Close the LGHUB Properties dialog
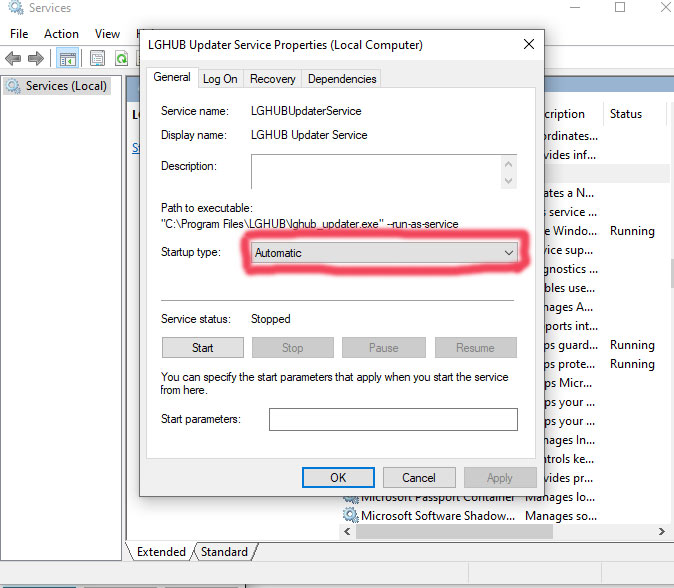This screenshot has width=674, height=588. click(529, 44)
